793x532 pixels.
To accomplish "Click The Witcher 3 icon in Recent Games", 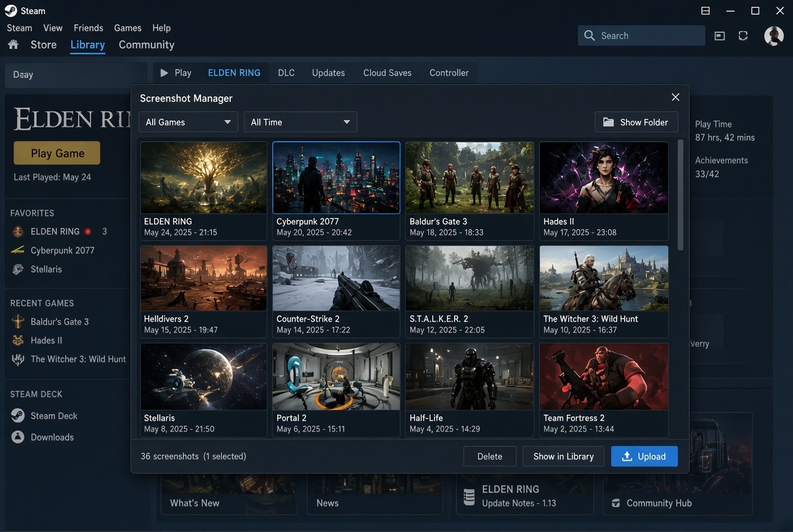I will pos(18,359).
